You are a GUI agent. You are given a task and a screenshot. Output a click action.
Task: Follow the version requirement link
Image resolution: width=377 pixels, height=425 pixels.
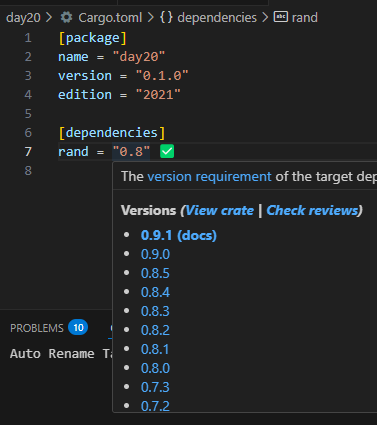pos(209,176)
